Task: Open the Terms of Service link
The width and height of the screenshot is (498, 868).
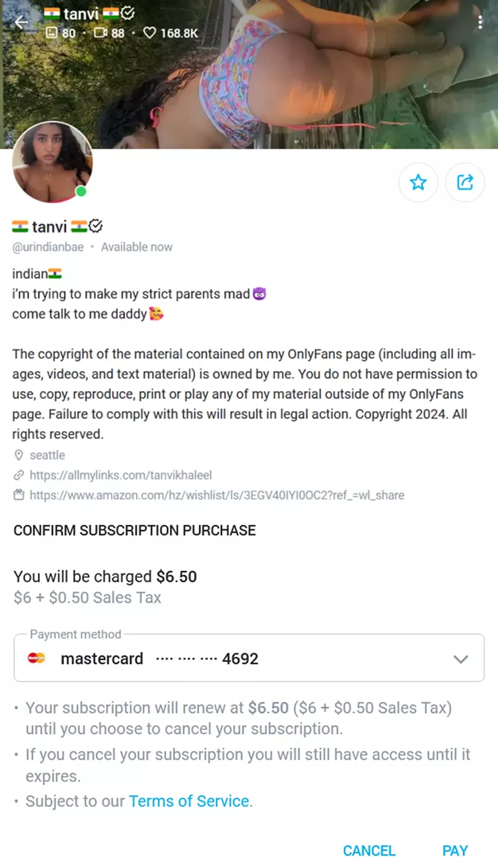Action: 189,801
